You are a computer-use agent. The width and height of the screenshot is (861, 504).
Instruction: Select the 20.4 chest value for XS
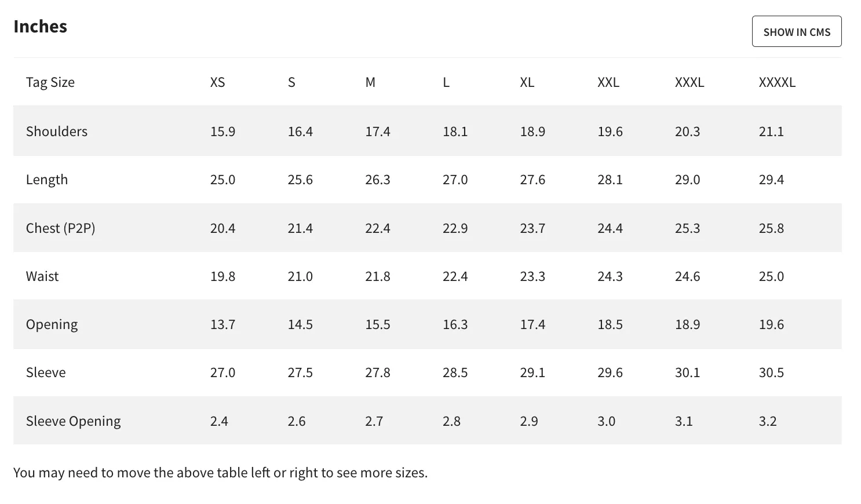point(222,228)
